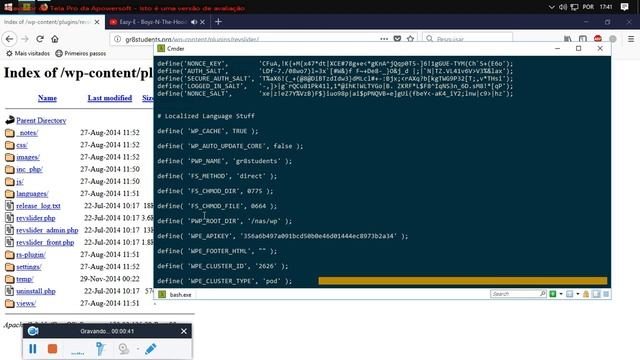Open Firefox hamburger menu
640x360 pixels.
(631, 39)
